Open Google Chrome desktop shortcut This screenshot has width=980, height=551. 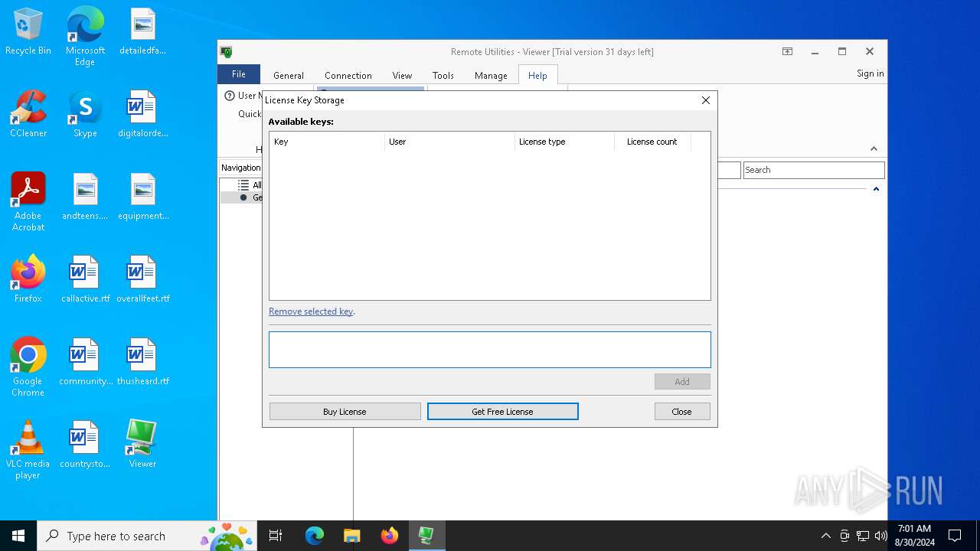point(28,367)
